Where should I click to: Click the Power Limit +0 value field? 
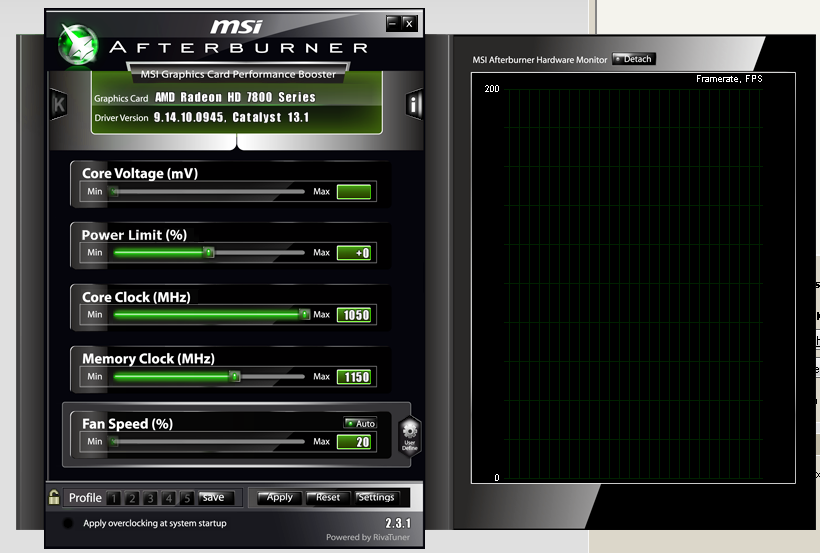pos(354,253)
